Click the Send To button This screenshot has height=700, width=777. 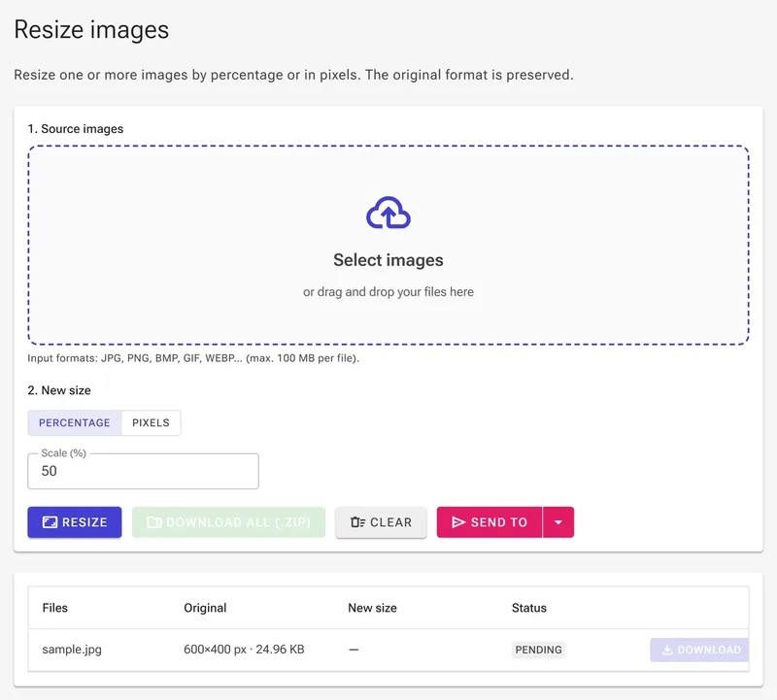click(490, 522)
